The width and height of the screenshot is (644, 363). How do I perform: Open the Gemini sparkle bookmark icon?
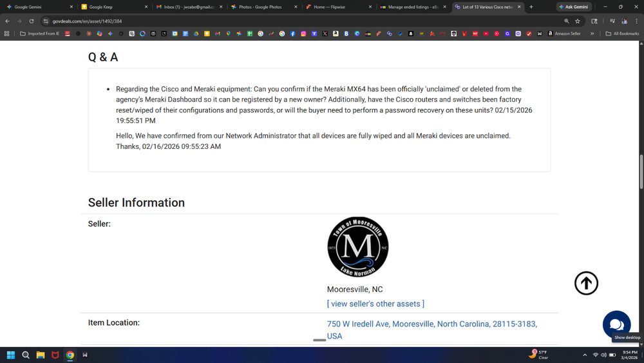pos(110,34)
